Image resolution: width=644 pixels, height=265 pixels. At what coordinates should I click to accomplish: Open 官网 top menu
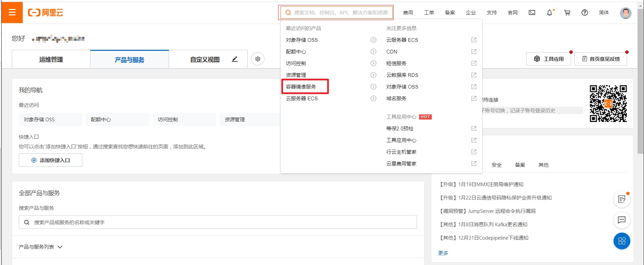(512, 13)
